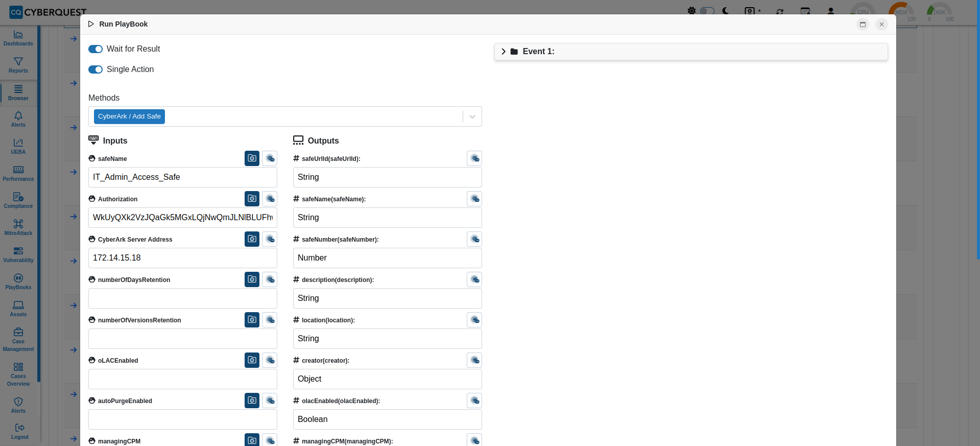
Task: Click the safeUrlId output String field
Action: (388, 177)
